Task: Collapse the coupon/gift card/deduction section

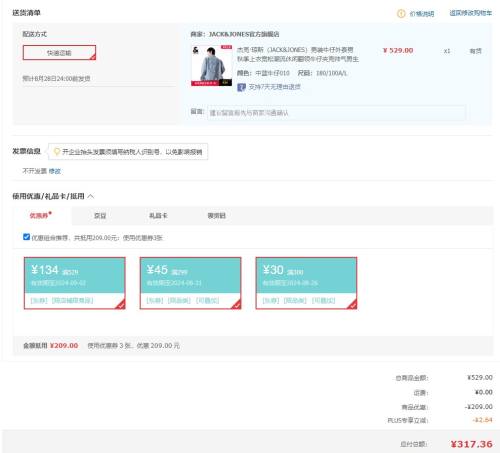Action: click(x=91, y=196)
